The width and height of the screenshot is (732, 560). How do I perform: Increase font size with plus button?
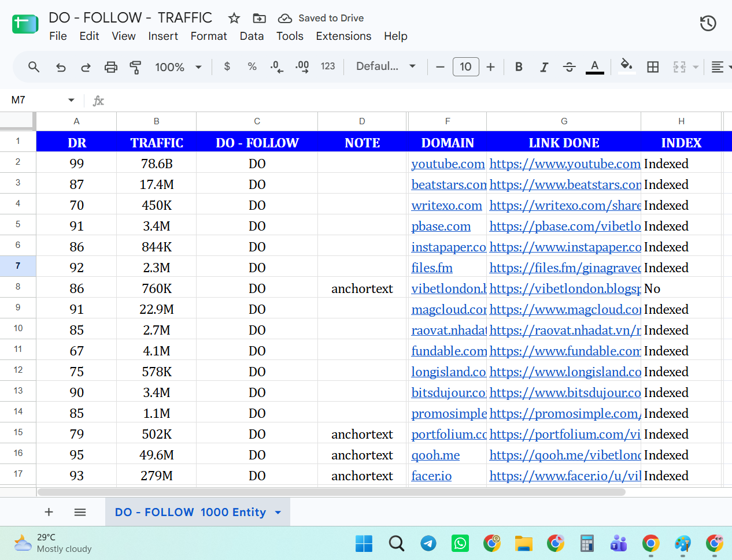pyautogui.click(x=490, y=67)
